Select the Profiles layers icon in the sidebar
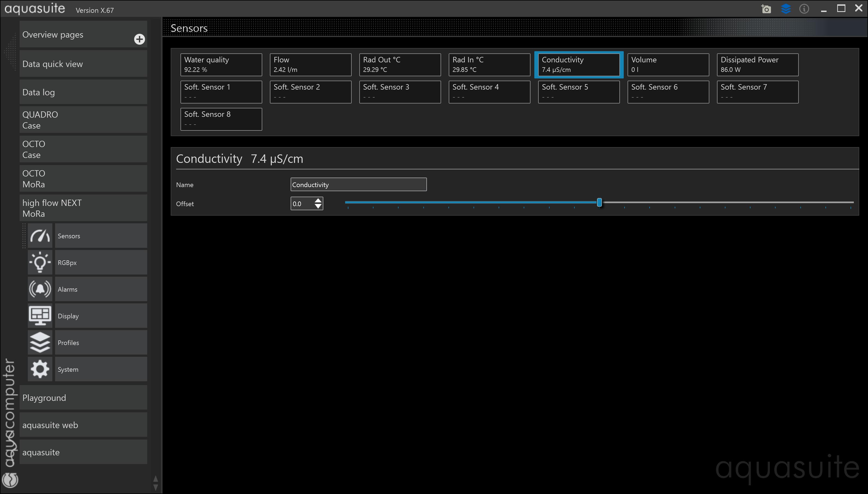This screenshot has height=494, width=868. [40, 342]
